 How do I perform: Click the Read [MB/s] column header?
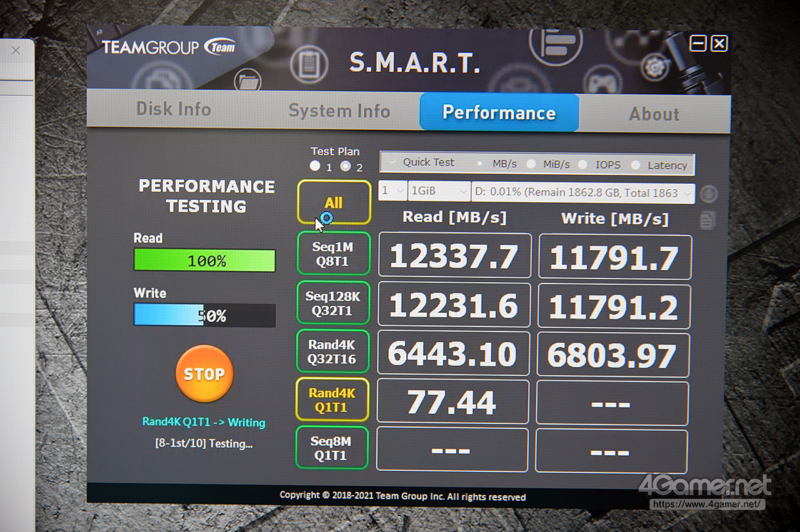click(x=454, y=217)
